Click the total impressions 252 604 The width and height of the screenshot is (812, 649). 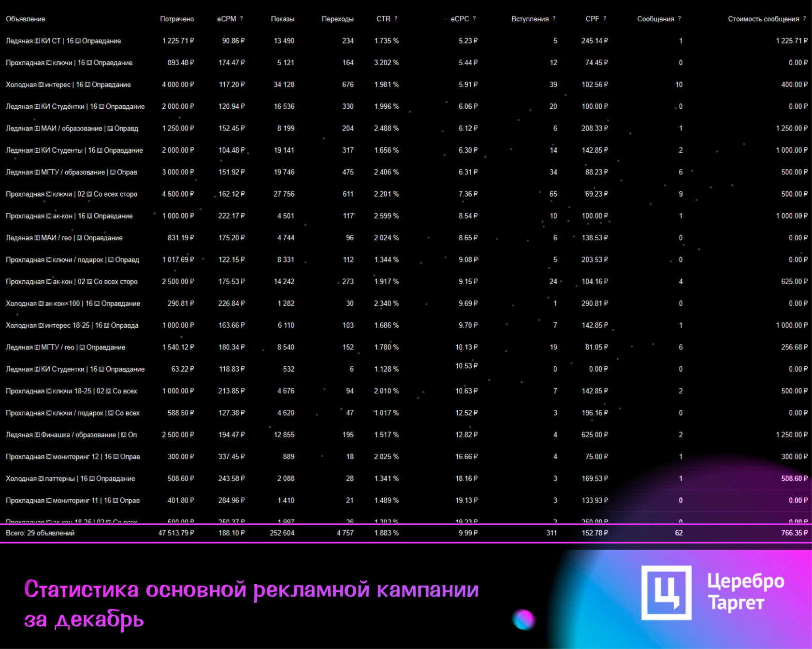282,533
